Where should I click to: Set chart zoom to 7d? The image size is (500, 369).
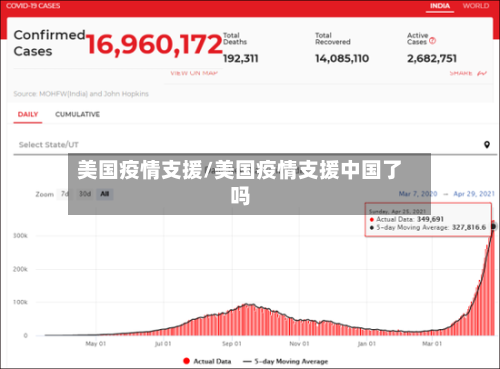64,194
